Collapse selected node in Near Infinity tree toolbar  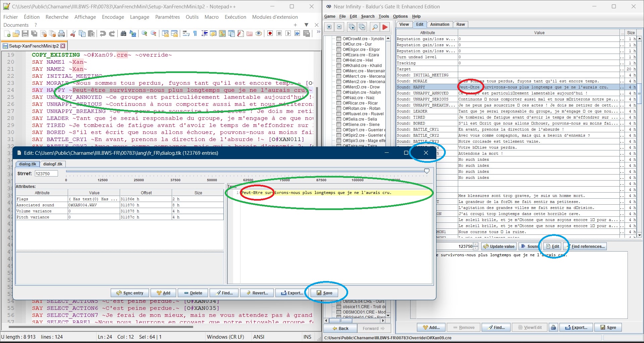coord(339,27)
